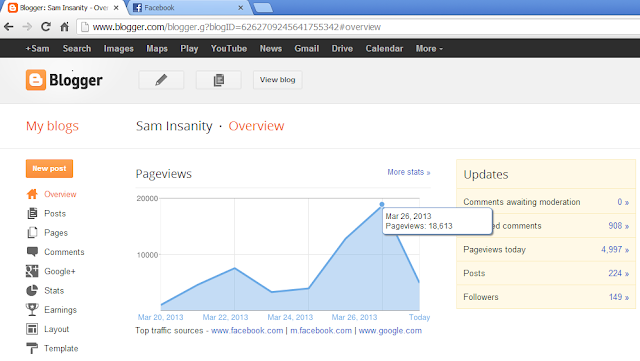This screenshot has width=640, height=361.
Task: Click the pencil create-post icon button
Action: [x=161, y=80]
